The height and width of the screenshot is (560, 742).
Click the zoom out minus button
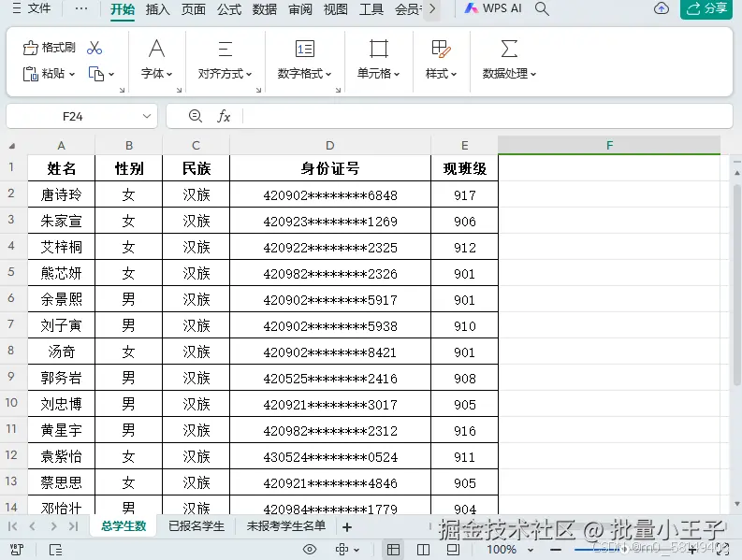(x=556, y=550)
